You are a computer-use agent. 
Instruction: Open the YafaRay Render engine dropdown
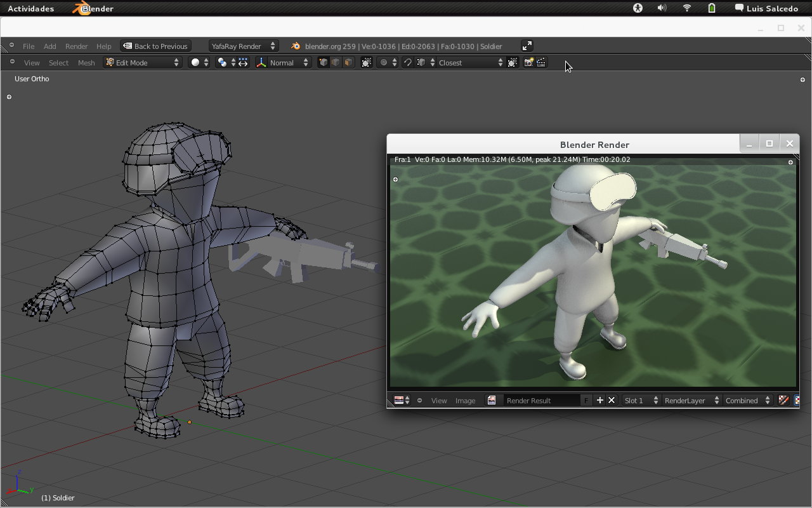click(x=244, y=46)
